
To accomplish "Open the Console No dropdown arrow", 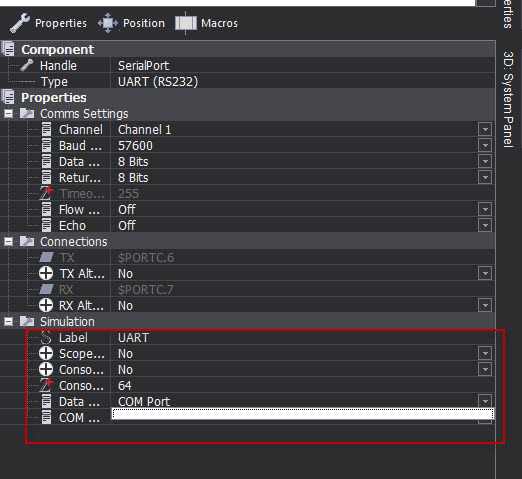I will pos(485,369).
